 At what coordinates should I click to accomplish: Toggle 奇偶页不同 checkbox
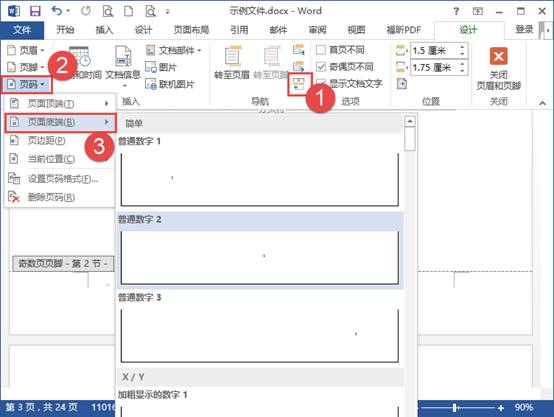(321, 66)
